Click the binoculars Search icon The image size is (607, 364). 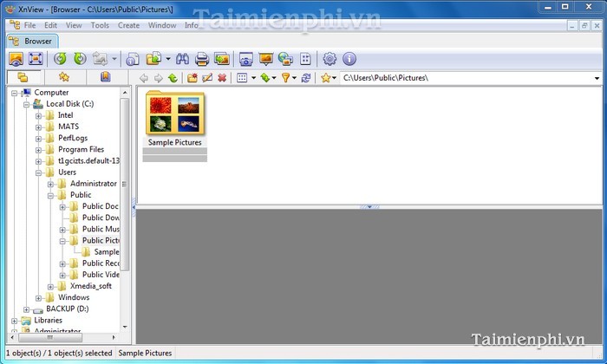click(182, 59)
